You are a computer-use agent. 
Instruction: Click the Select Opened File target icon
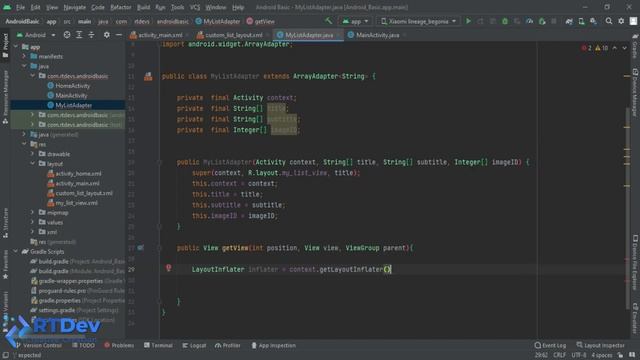pos(67,35)
